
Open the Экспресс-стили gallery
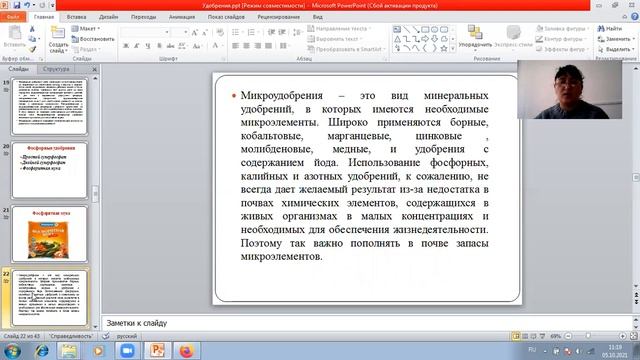513,37
